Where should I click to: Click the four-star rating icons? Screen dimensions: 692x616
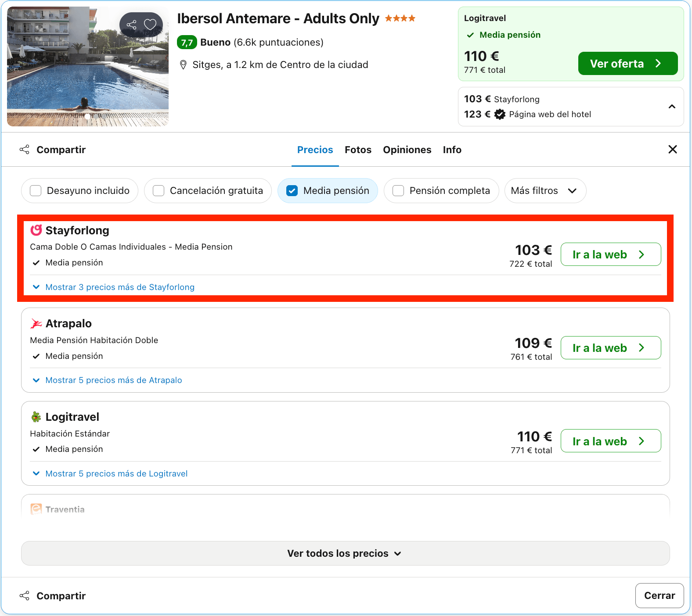(400, 18)
